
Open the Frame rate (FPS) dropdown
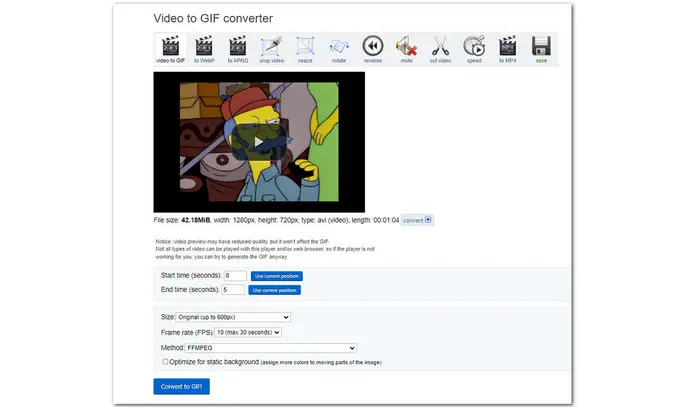tap(248, 332)
